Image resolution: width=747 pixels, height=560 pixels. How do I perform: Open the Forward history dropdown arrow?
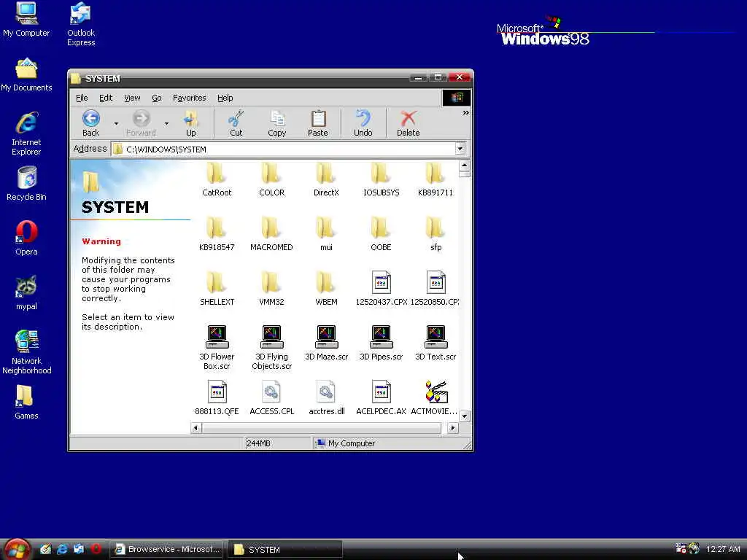[x=166, y=124]
